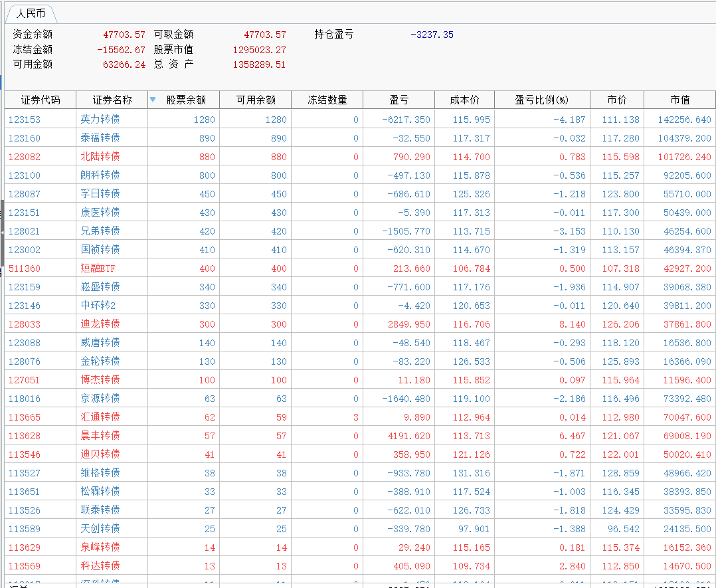Sort by the 盈亏 column header
This screenshot has height=588, width=716.
[x=399, y=100]
